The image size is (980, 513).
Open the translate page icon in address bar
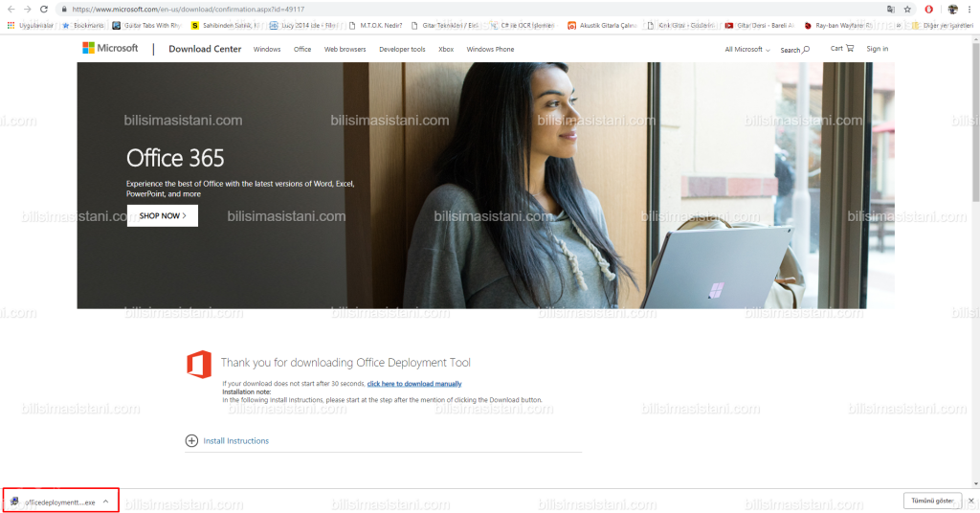point(891,10)
